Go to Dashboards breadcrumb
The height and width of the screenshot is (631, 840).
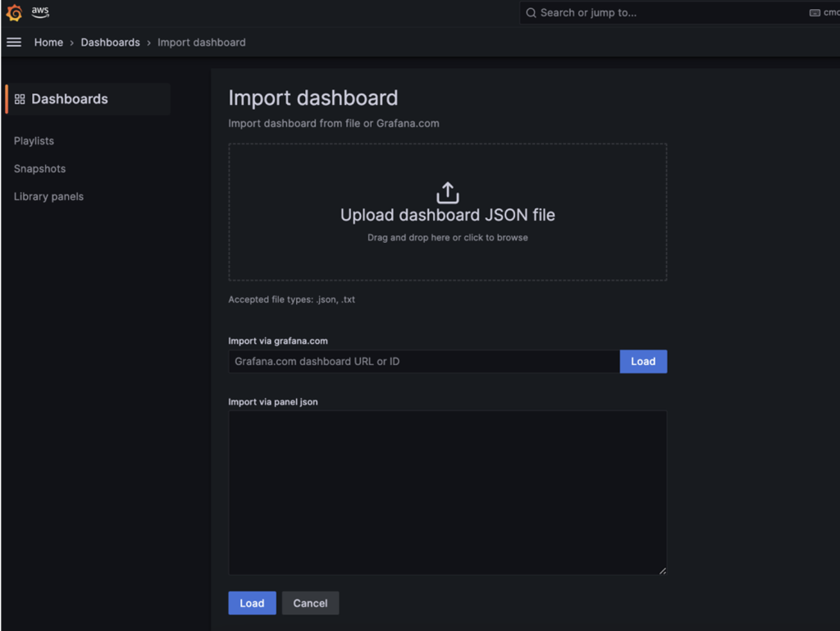[111, 43]
